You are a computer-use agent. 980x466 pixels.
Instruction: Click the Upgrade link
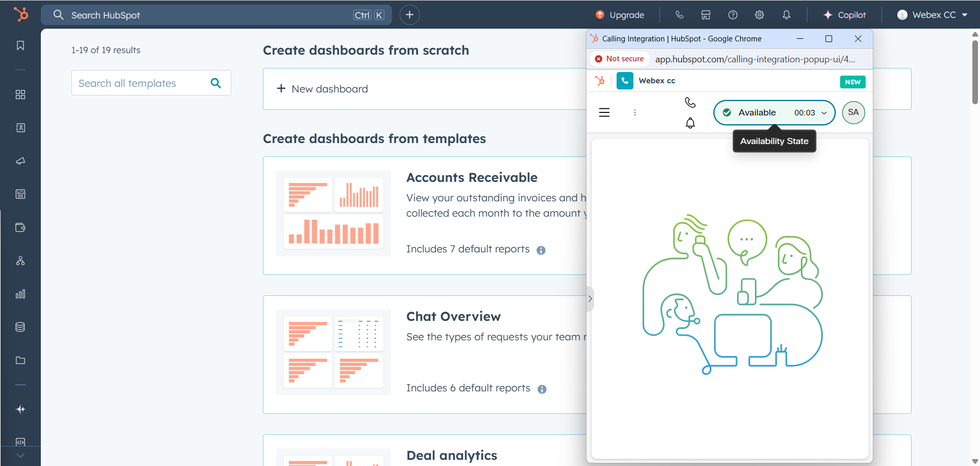(620, 15)
